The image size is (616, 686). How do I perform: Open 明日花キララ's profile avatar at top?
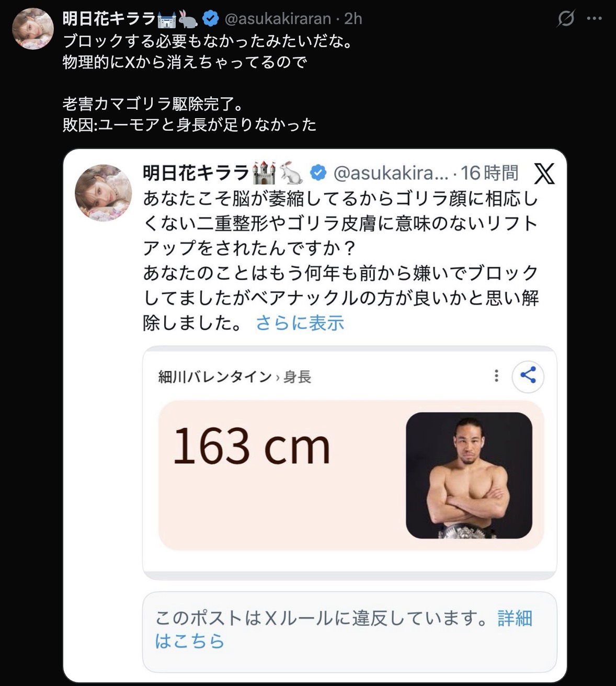[33, 29]
